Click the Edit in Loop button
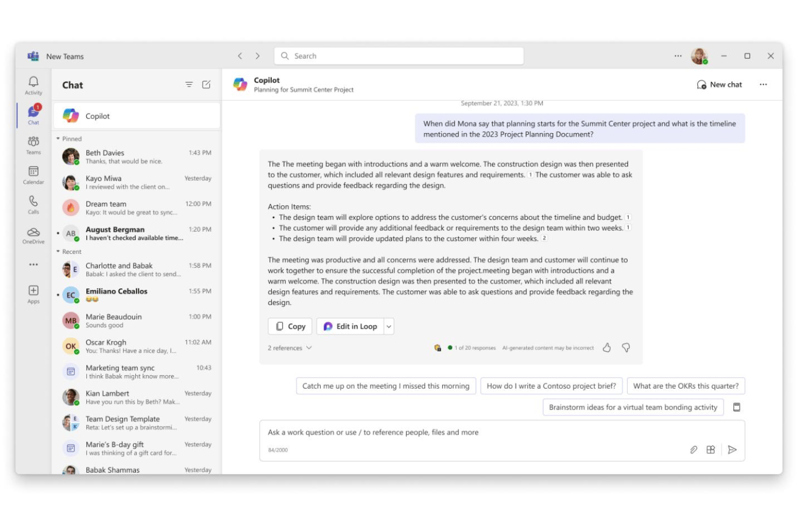 pos(350,326)
